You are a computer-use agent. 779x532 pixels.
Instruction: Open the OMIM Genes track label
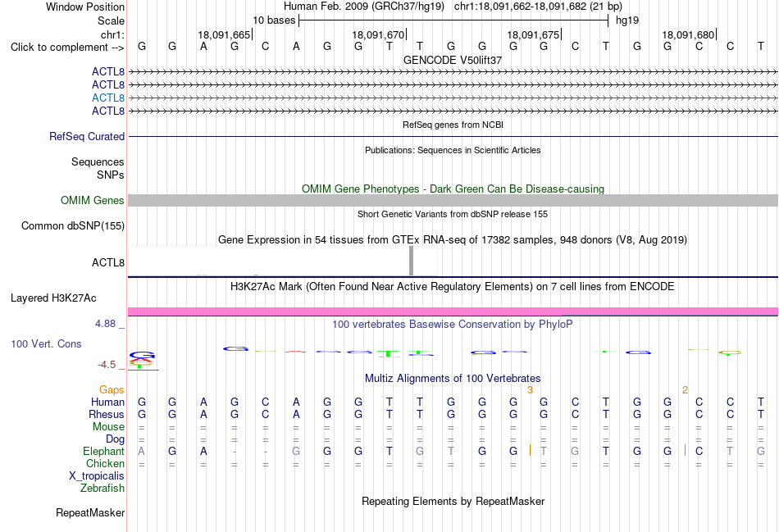93,200
